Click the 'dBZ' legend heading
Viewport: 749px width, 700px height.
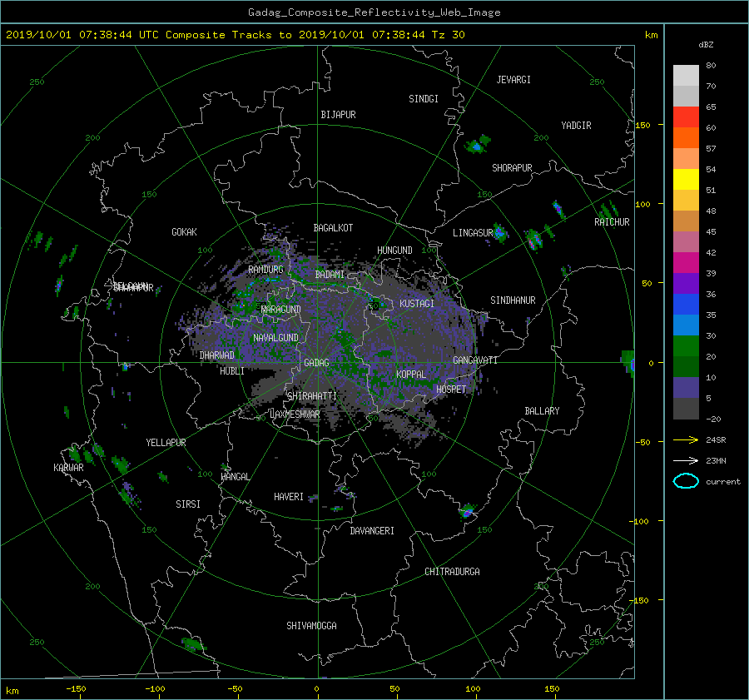tap(706, 45)
